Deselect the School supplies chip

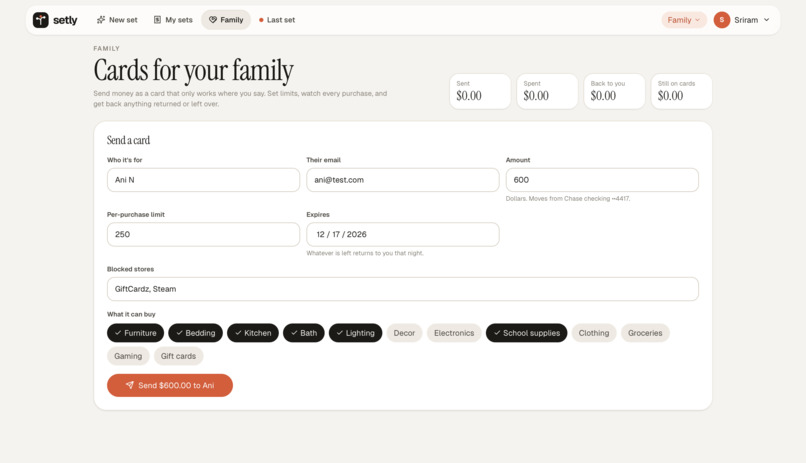[x=526, y=333]
